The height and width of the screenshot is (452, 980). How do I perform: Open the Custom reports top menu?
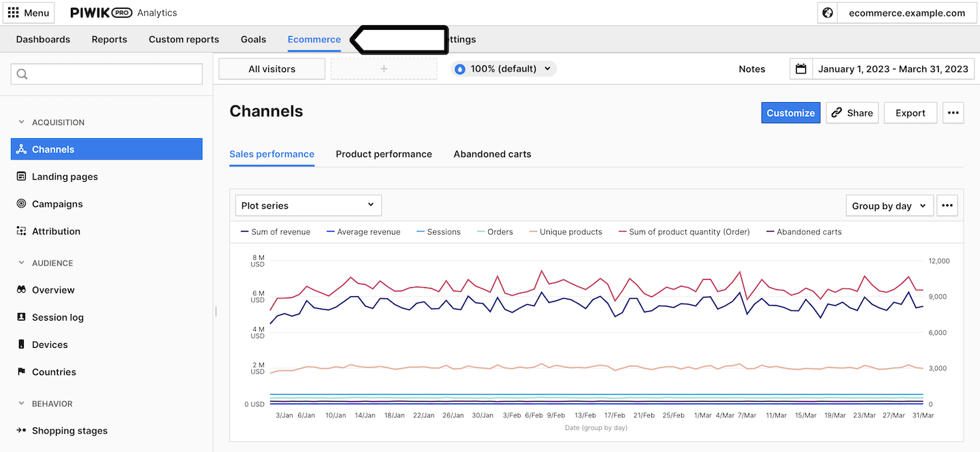pos(184,39)
